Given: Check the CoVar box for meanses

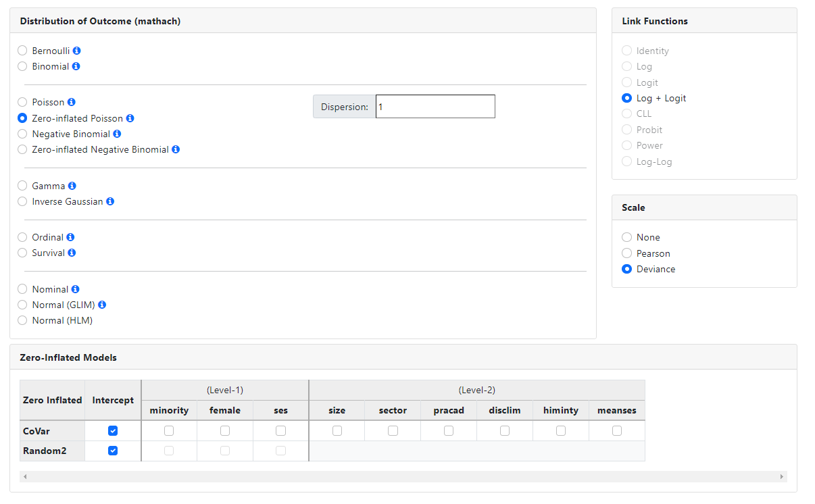Looking at the screenshot, I should [x=617, y=430].
